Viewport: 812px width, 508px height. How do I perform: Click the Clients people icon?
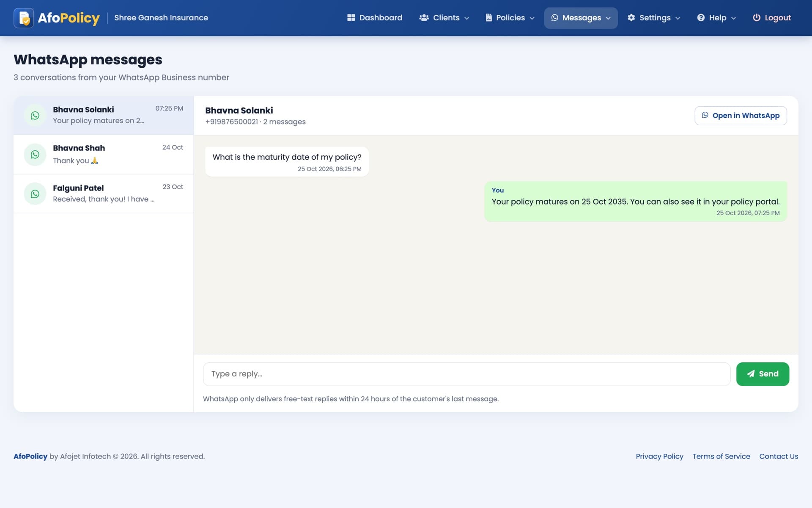[x=424, y=18]
